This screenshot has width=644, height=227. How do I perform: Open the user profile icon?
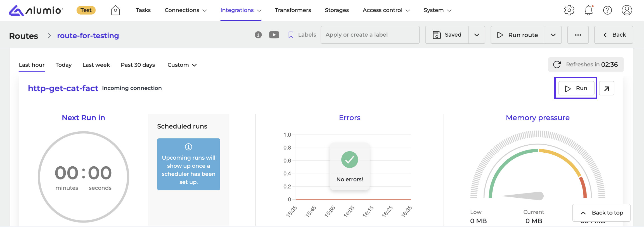(x=627, y=10)
